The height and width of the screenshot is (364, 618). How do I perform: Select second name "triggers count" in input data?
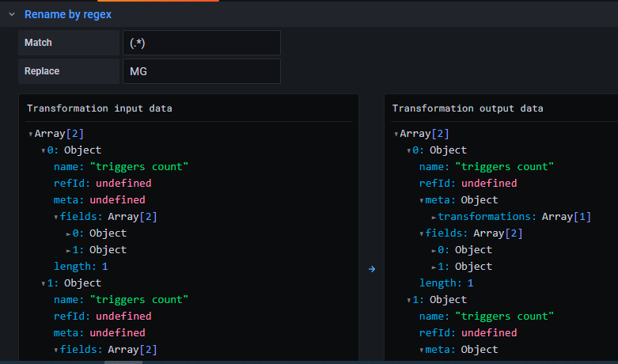click(x=121, y=299)
